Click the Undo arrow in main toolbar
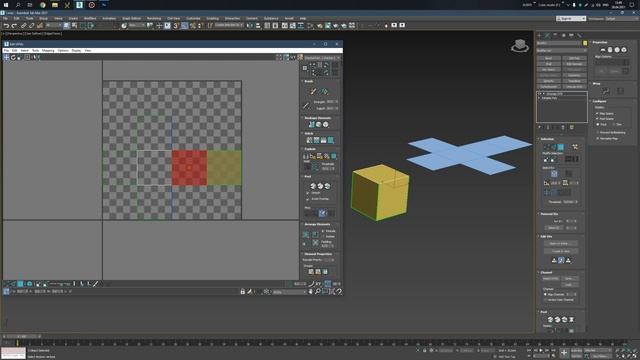Image resolution: width=640 pixels, height=360 pixels. pos(6,26)
